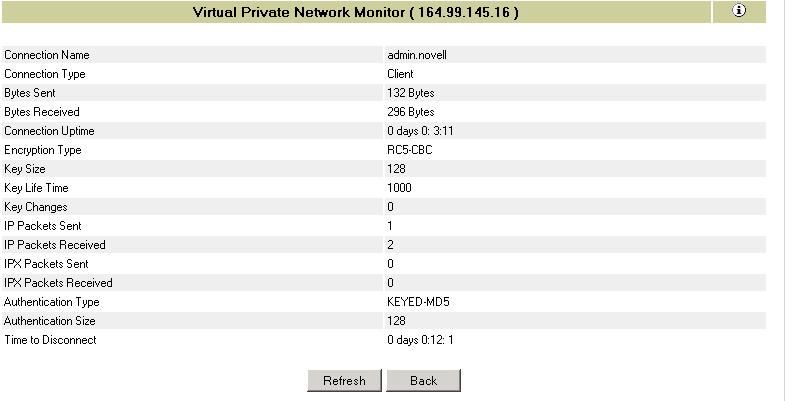
Task: Click the admin.novell connection name value
Action: tap(416, 55)
